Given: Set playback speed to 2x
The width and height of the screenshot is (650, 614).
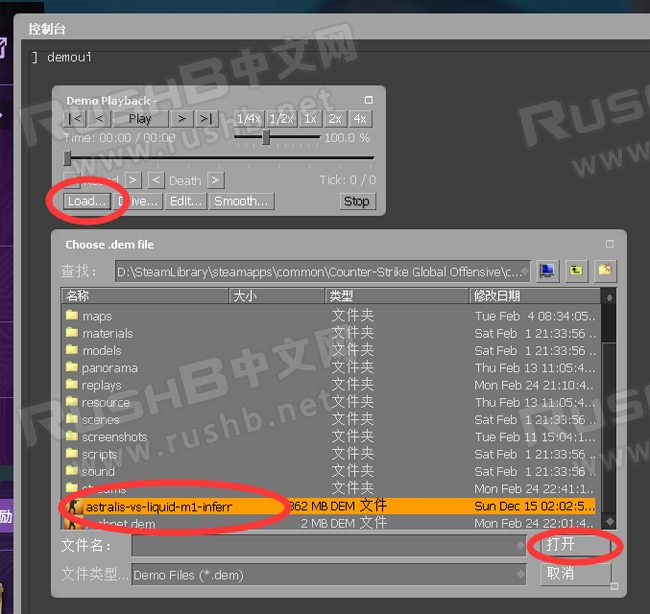Looking at the screenshot, I should tap(334, 118).
